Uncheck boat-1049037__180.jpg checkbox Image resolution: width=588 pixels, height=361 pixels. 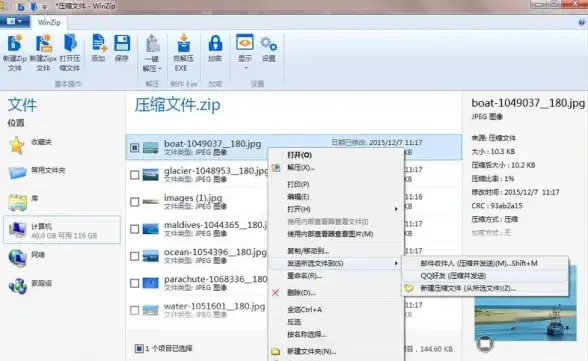click(x=135, y=147)
